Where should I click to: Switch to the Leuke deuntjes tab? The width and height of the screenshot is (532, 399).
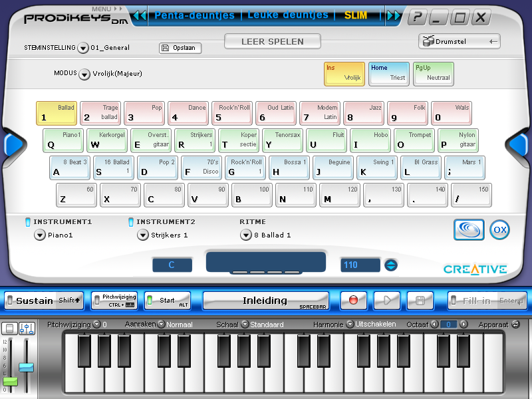[x=288, y=15]
